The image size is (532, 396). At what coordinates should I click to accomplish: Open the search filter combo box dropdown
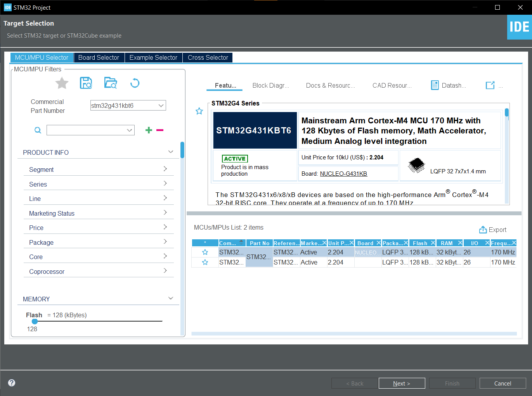130,130
